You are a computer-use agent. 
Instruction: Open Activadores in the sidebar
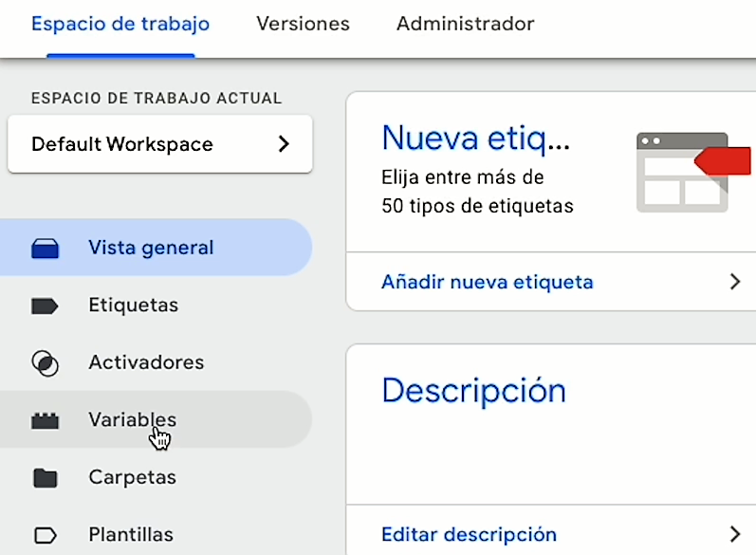click(x=156, y=362)
